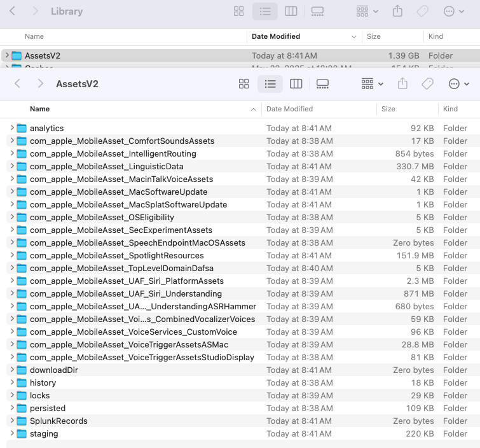Select com_apple_MobileAsset_TopLevelDomainDafsa folder name
The width and height of the screenshot is (480, 448).
tap(121, 269)
